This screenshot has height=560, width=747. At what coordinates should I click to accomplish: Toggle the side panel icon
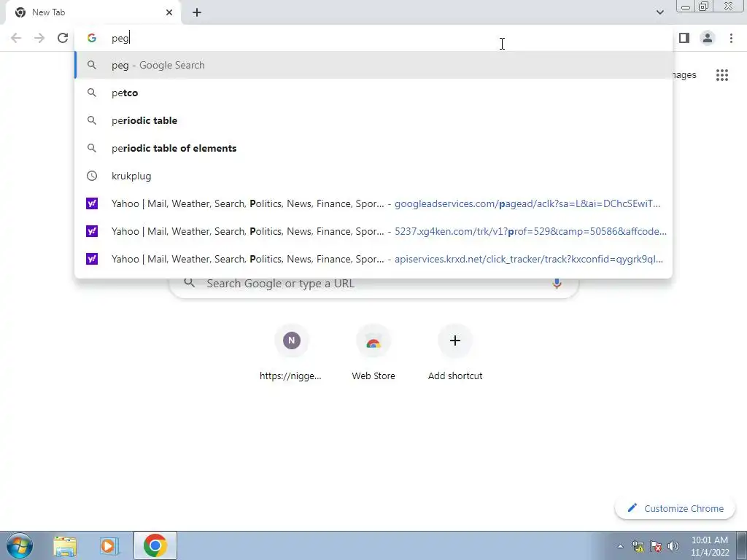pos(684,38)
